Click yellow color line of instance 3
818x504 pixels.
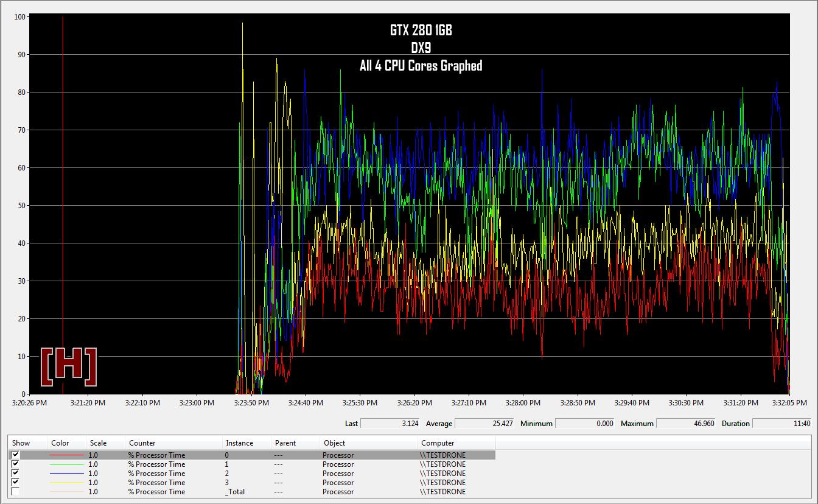pos(67,482)
